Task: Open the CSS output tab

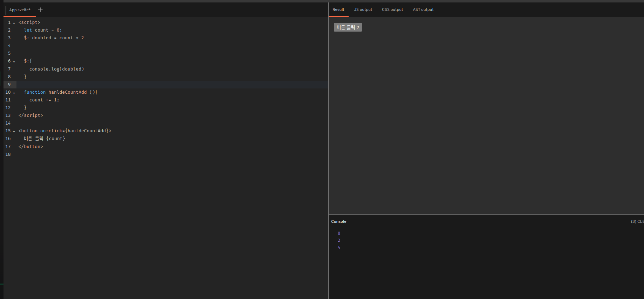Action: click(x=392, y=9)
